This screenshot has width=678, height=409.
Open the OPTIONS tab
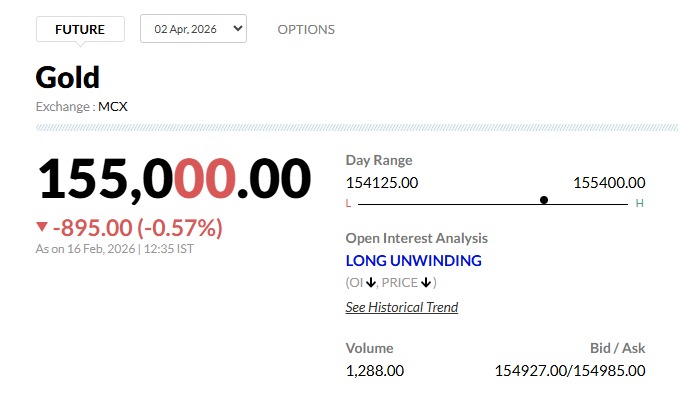pyautogui.click(x=306, y=29)
